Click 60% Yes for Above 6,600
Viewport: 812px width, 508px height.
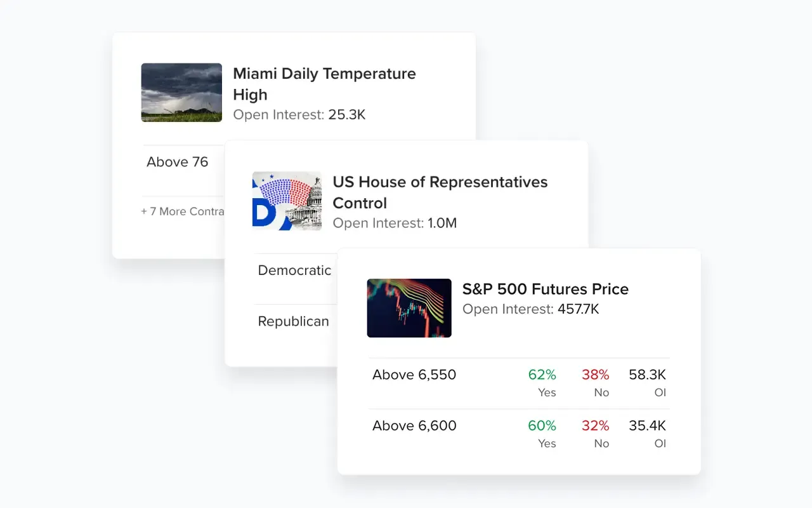coord(542,432)
